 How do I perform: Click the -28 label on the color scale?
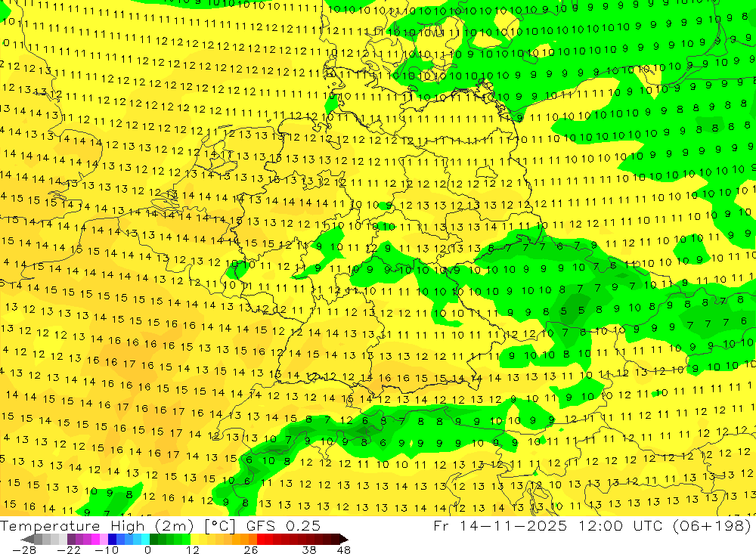coord(24,549)
